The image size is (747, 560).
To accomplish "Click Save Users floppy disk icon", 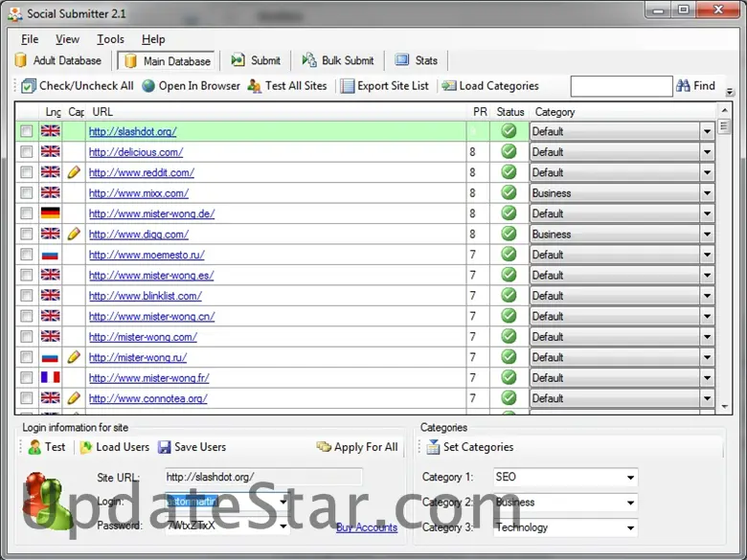I will pos(165,447).
